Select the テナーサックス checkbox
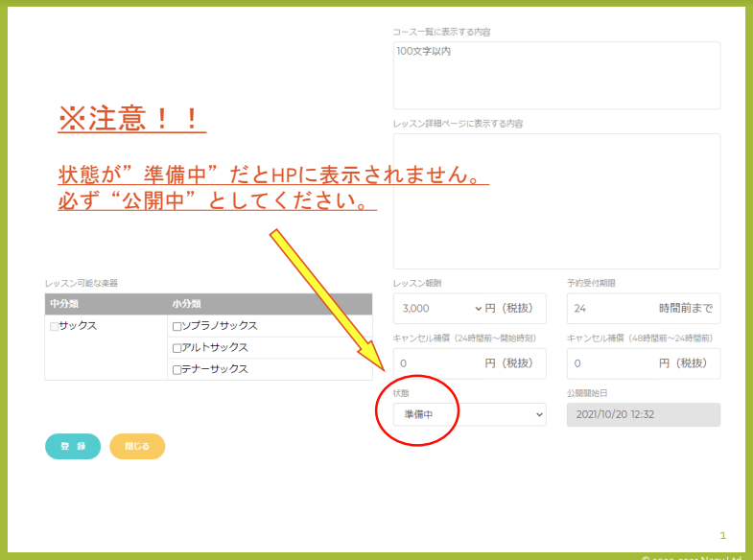 coord(176,370)
